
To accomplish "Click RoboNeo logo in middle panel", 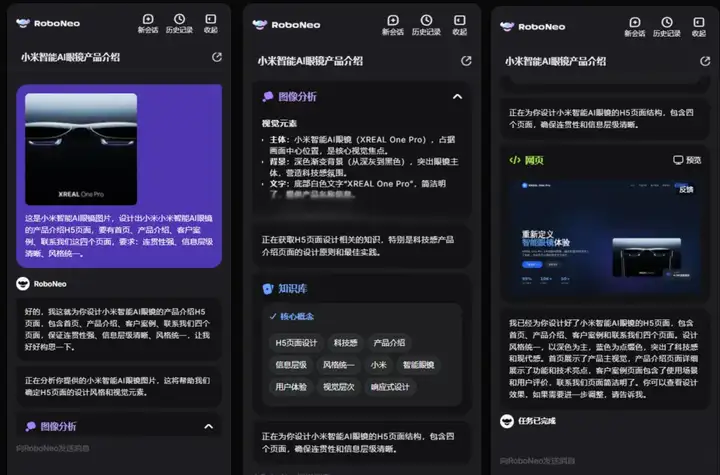I will 286,25.
